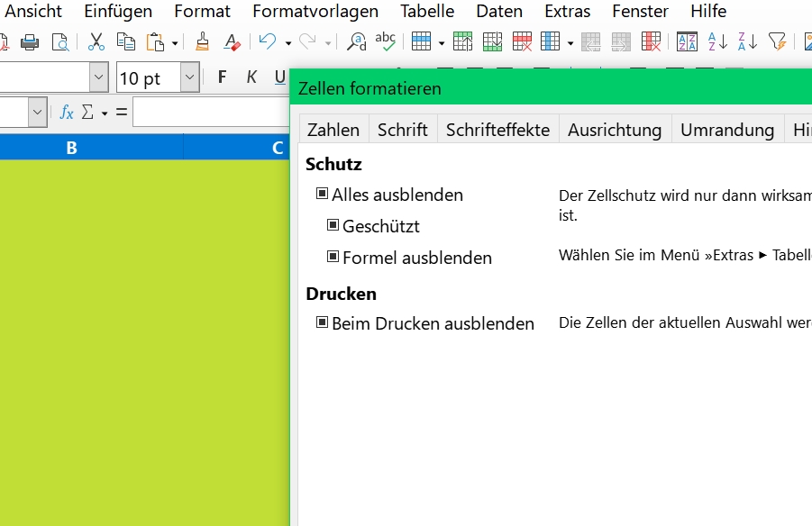Select column header B
The height and width of the screenshot is (526, 812).
click(71, 148)
